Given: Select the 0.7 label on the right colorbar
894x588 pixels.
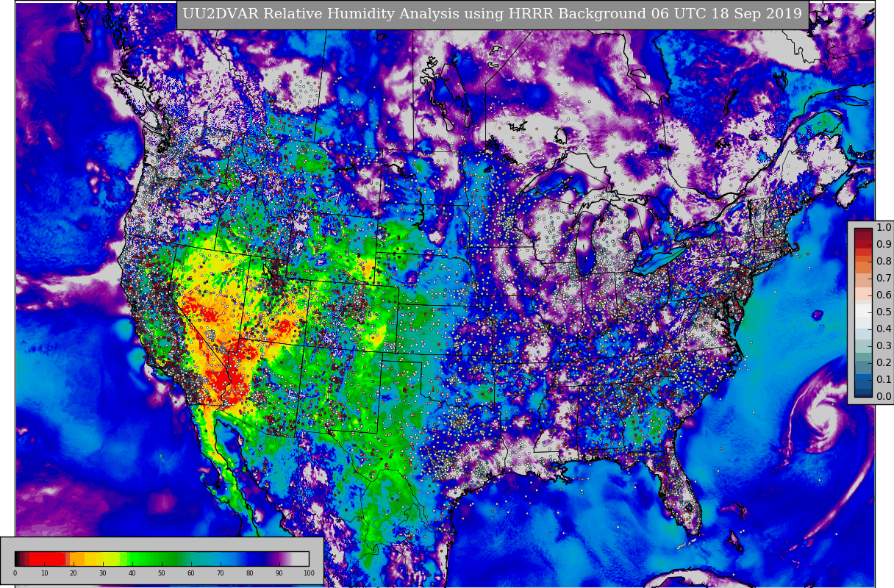Looking at the screenshot, I should point(884,279).
